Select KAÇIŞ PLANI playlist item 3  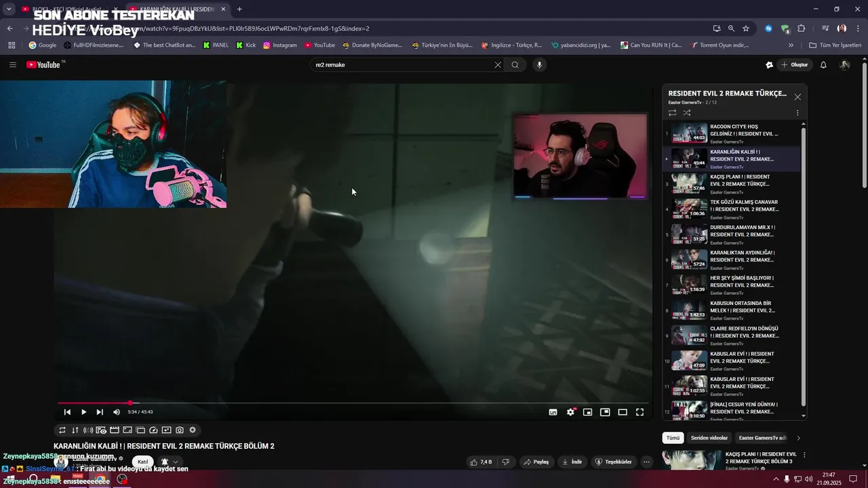(732, 184)
